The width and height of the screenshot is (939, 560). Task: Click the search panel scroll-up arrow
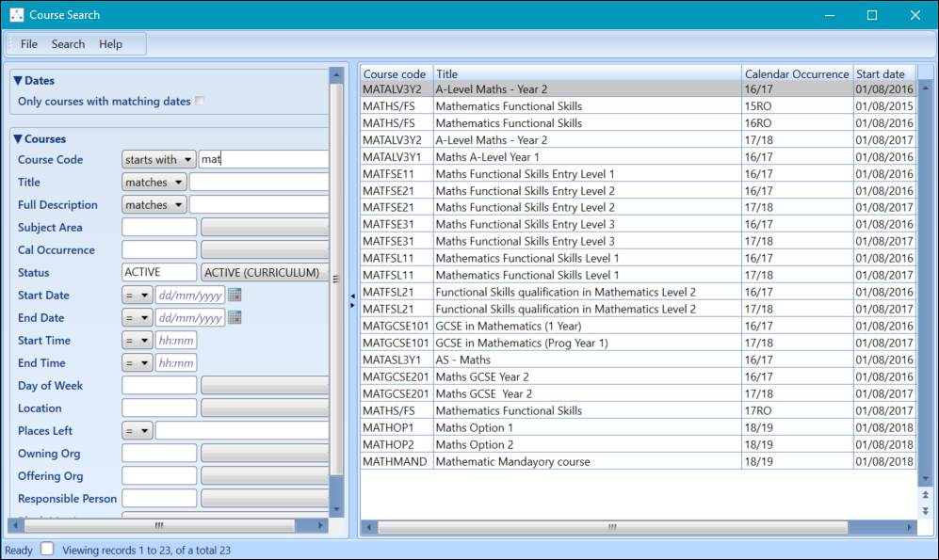click(x=336, y=73)
